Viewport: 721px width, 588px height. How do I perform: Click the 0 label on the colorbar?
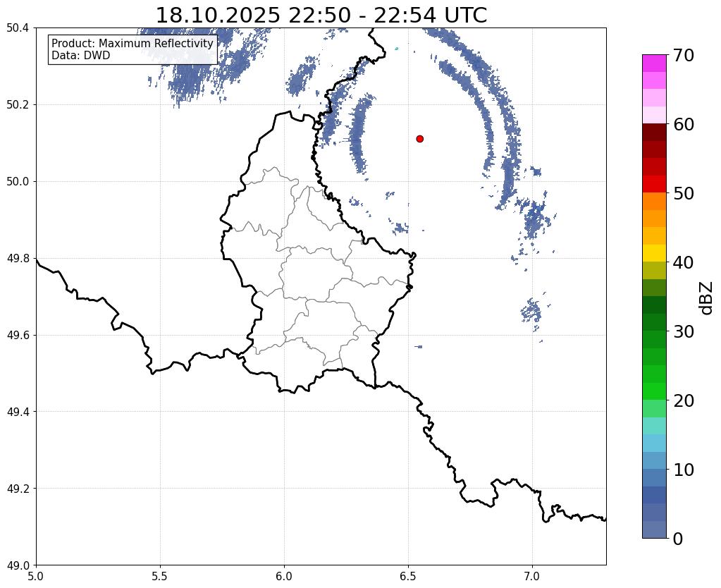coord(678,539)
